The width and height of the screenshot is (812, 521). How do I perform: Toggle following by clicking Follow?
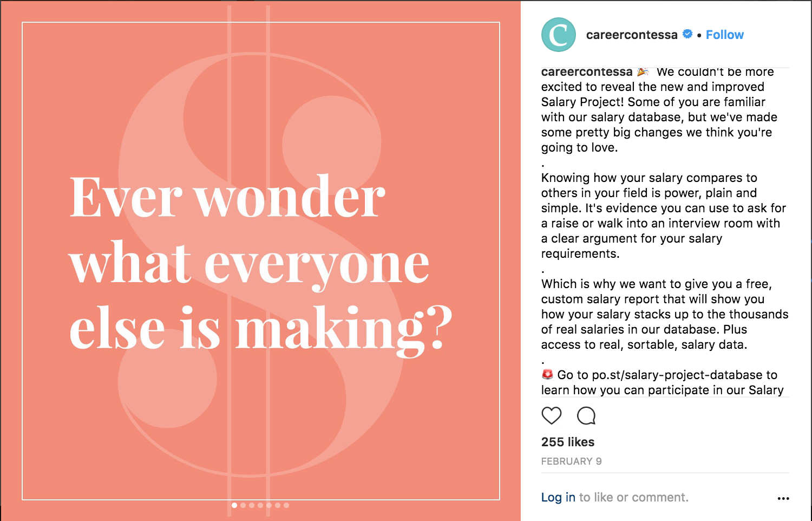point(725,34)
